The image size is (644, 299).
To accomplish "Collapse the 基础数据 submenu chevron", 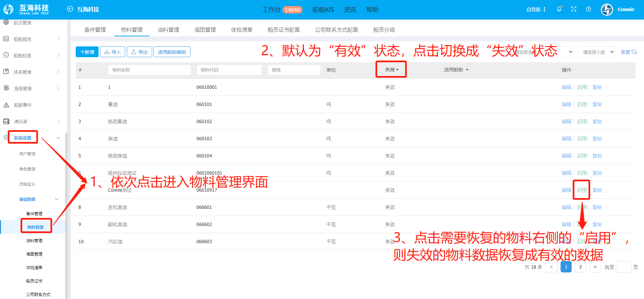I will point(57,199).
